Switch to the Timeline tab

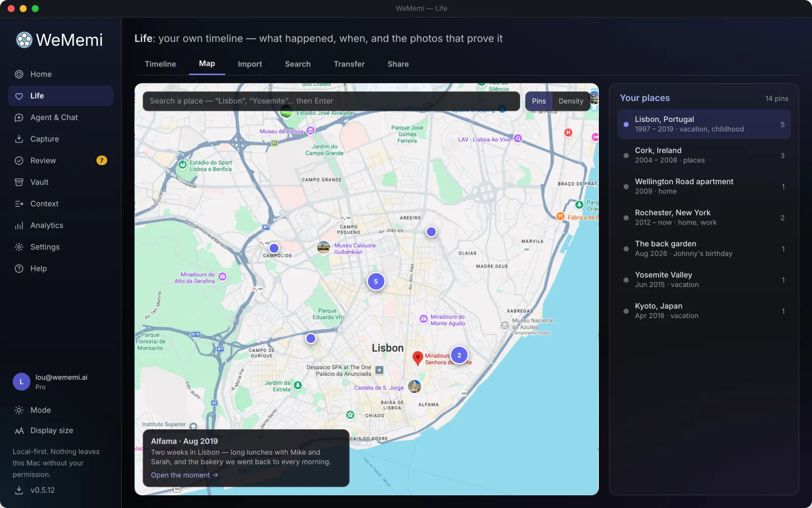coord(160,64)
